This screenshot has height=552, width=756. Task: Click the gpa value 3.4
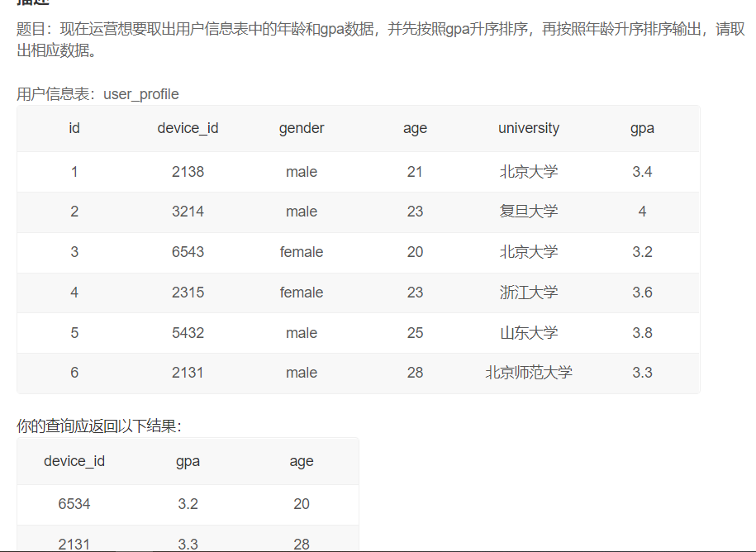(x=642, y=172)
